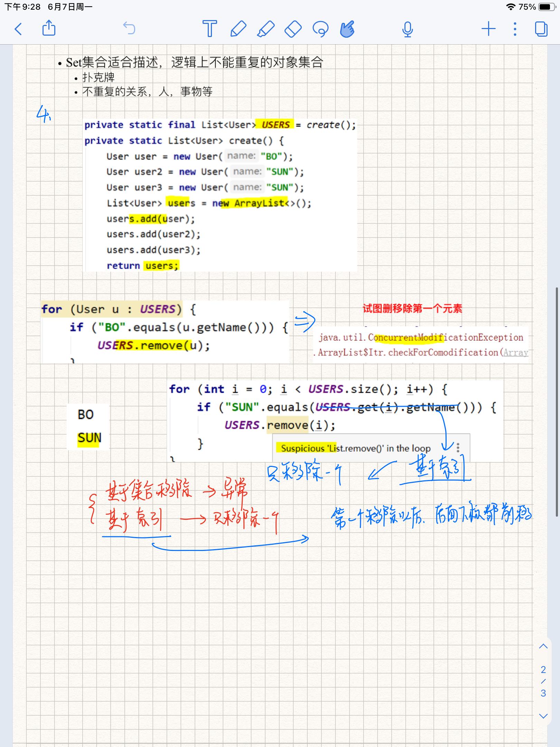Open the three-dot more options menu
Viewport: 560px width, 747px height.
[515, 29]
